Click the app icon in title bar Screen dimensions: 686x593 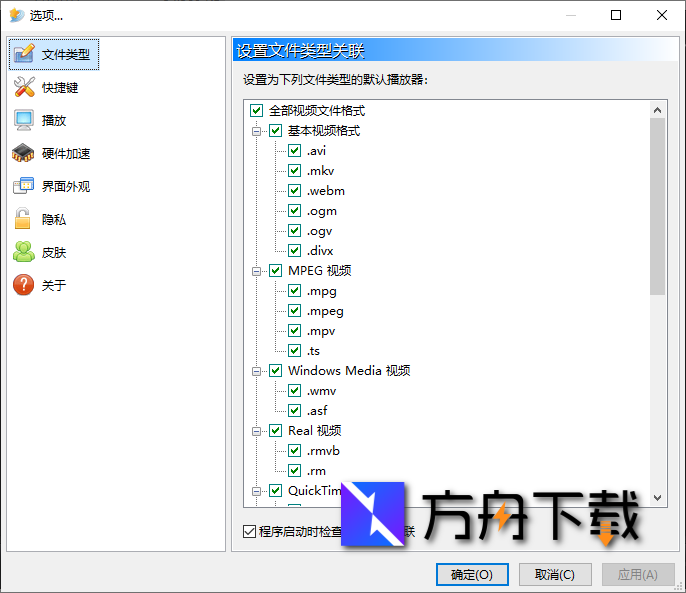pyautogui.click(x=17, y=15)
